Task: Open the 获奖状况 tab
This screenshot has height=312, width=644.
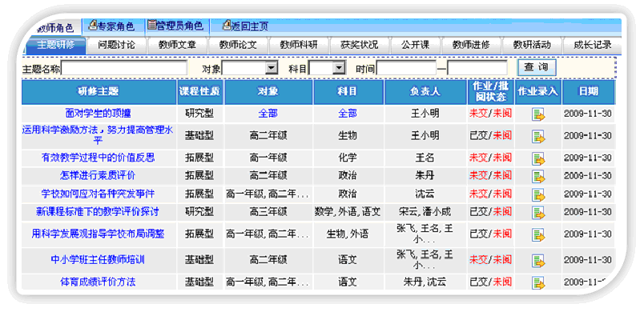Action: click(359, 45)
